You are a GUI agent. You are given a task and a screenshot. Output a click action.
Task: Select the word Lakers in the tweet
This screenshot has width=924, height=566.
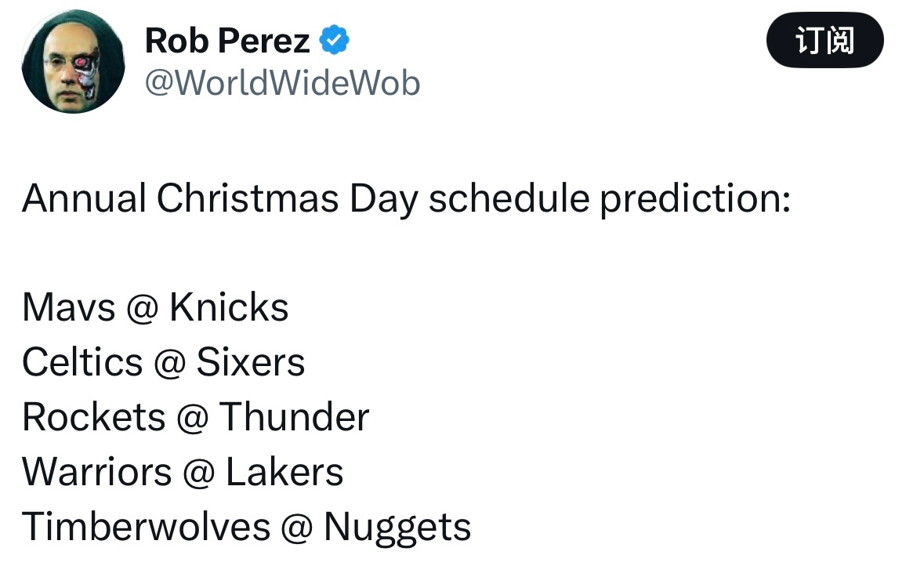tap(284, 472)
